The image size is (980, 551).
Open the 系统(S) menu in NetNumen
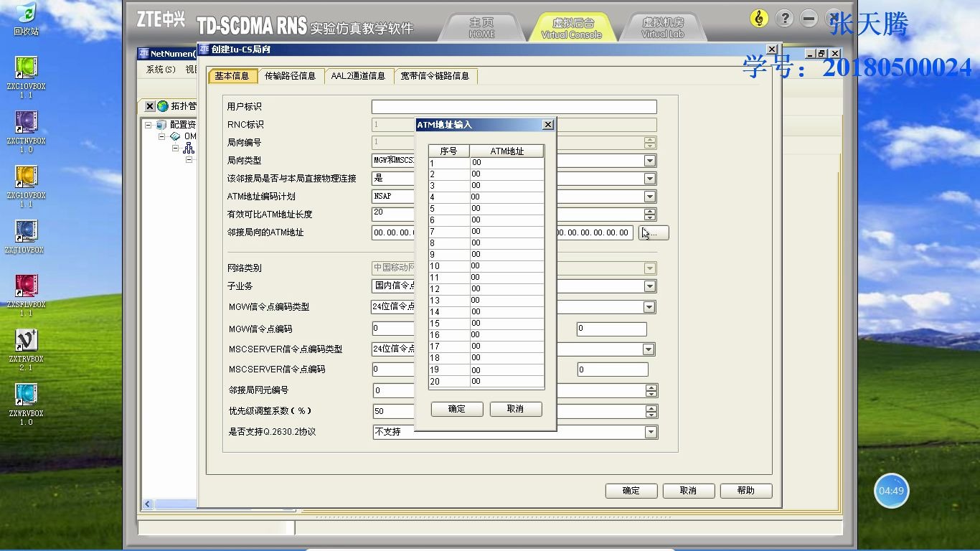tap(161, 70)
